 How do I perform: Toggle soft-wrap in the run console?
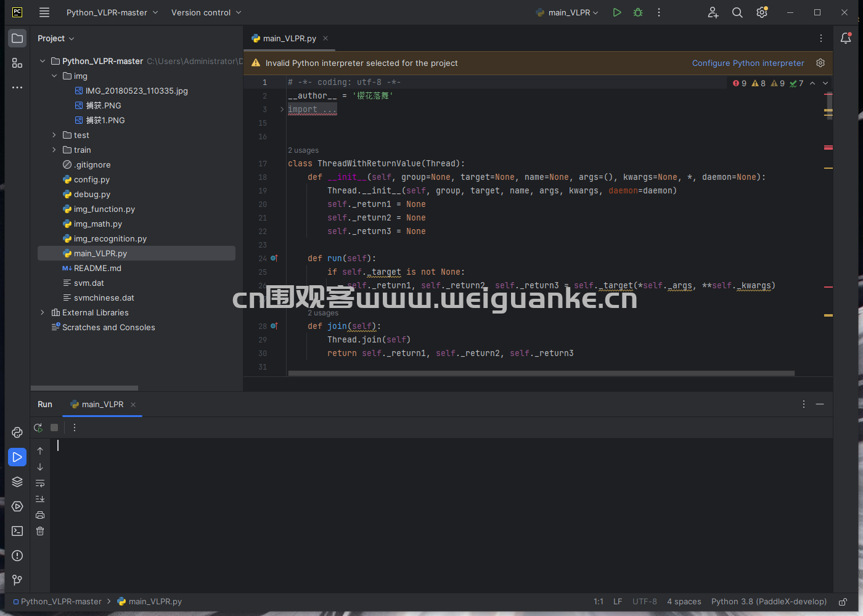[x=40, y=483]
